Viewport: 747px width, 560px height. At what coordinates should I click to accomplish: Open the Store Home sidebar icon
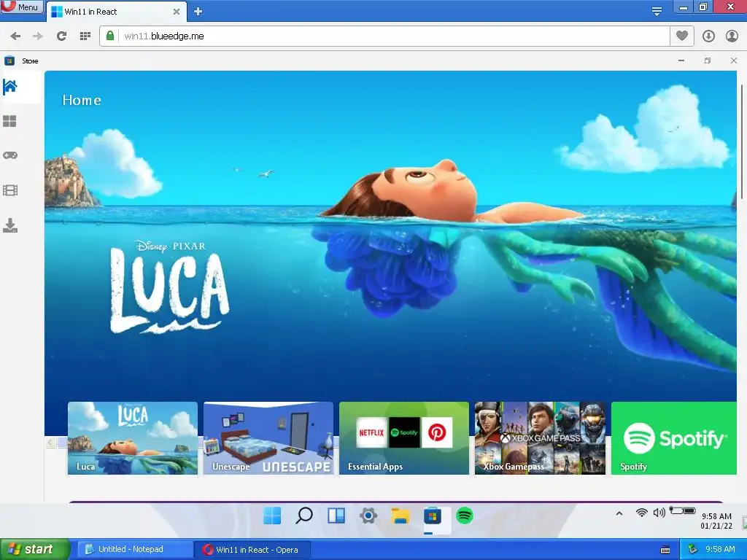(x=10, y=87)
